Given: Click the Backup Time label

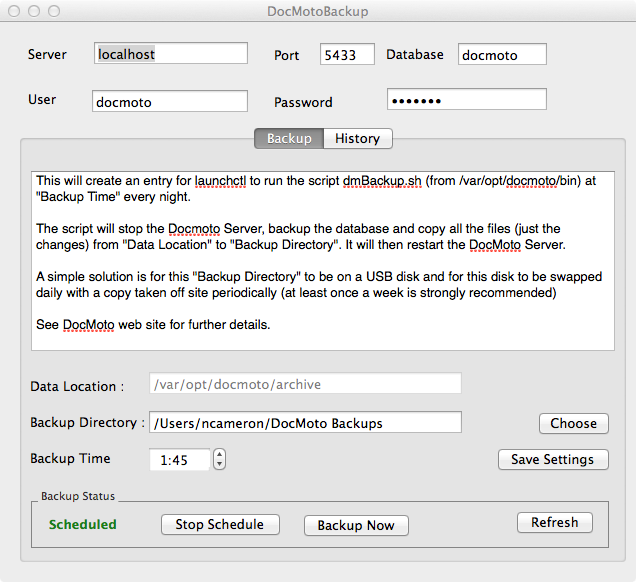Looking at the screenshot, I should click(x=70, y=458).
